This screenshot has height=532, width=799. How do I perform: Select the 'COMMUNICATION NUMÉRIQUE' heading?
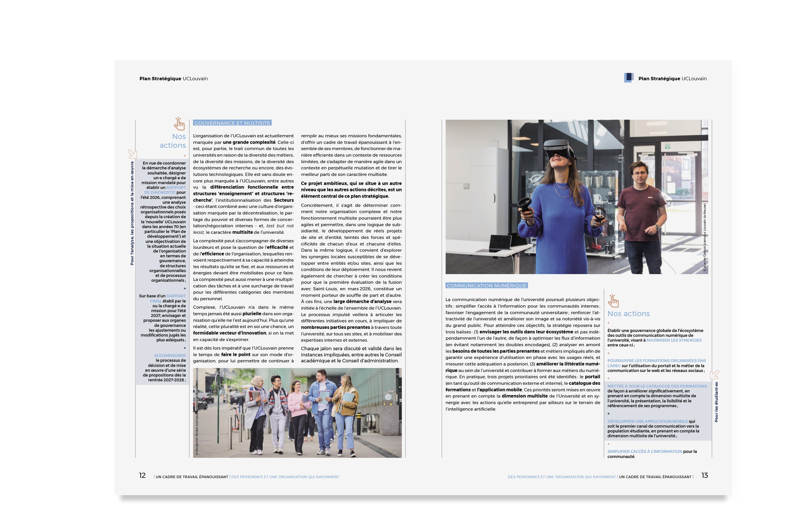tap(486, 286)
